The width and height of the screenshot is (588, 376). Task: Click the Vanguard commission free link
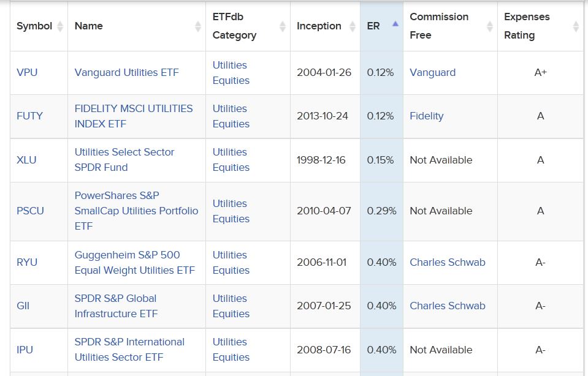coord(432,72)
